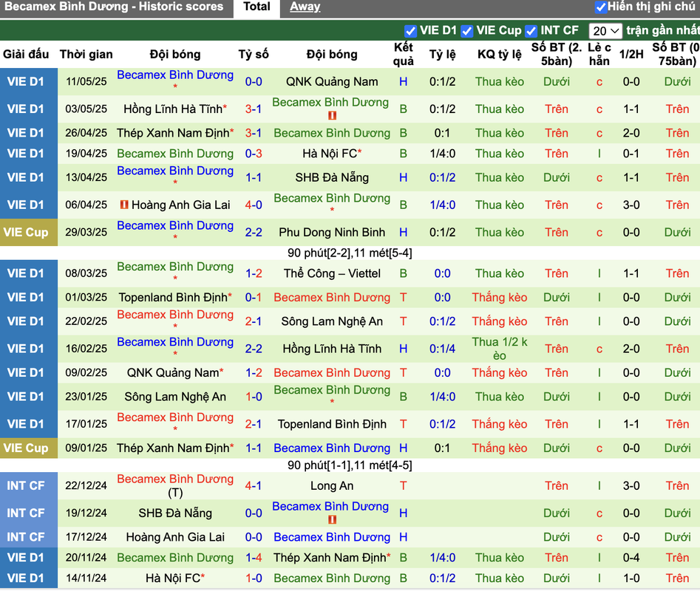Open Thép Xanh Nam Định in 26/04/25 row

(173, 133)
